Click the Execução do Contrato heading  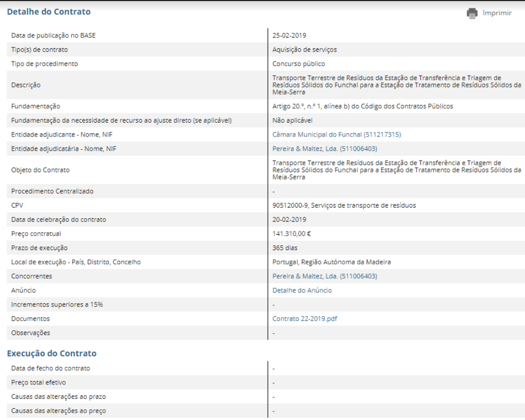tap(52, 353)
